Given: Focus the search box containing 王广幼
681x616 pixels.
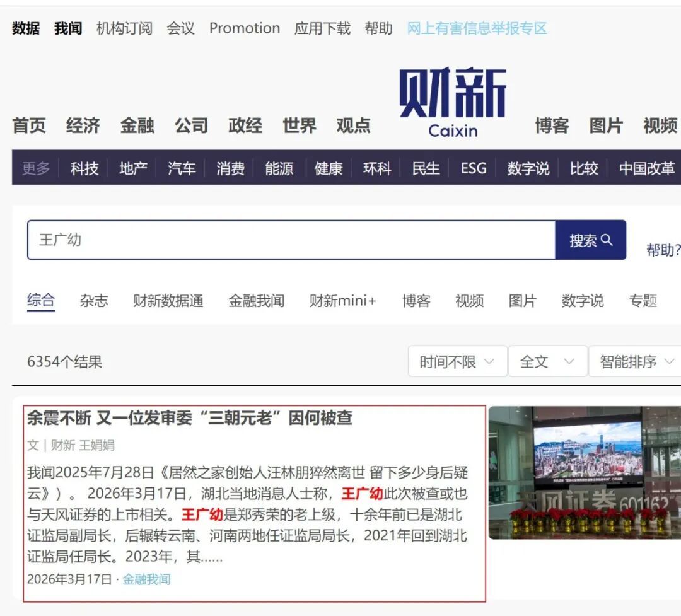Looking at the screenshot, I should [291, 240].
